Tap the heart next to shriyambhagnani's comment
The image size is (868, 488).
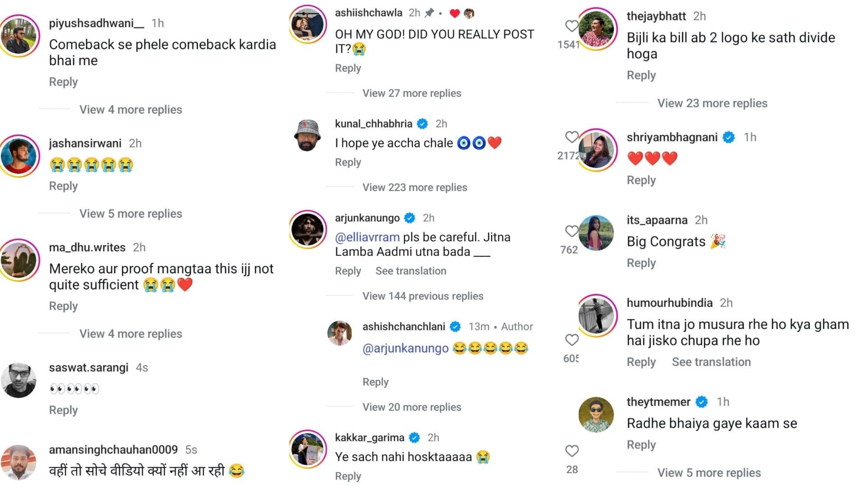tap(571, 137)
